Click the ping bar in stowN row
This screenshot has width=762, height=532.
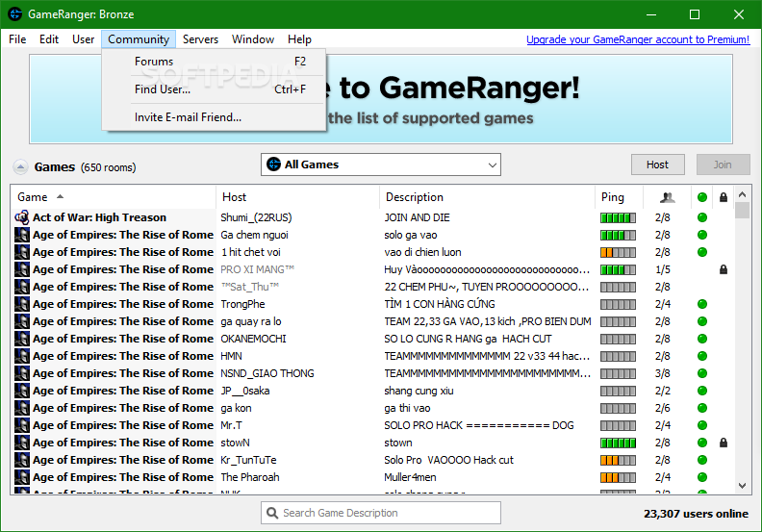pyautogui.click(x=618, y=443)
